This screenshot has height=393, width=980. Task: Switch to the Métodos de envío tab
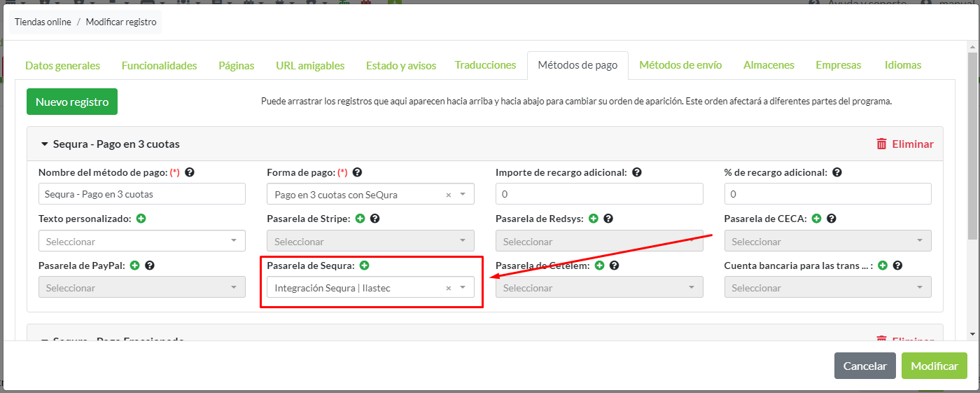point(680,65)
